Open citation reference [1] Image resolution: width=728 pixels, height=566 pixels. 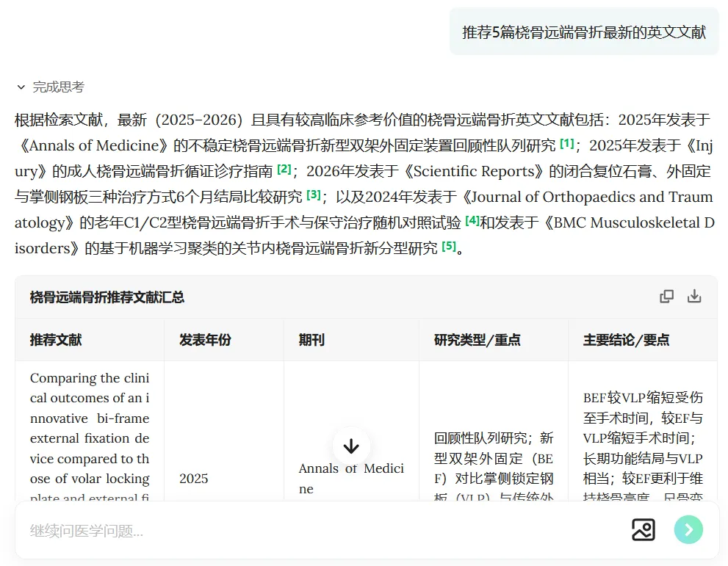[567, 144]
